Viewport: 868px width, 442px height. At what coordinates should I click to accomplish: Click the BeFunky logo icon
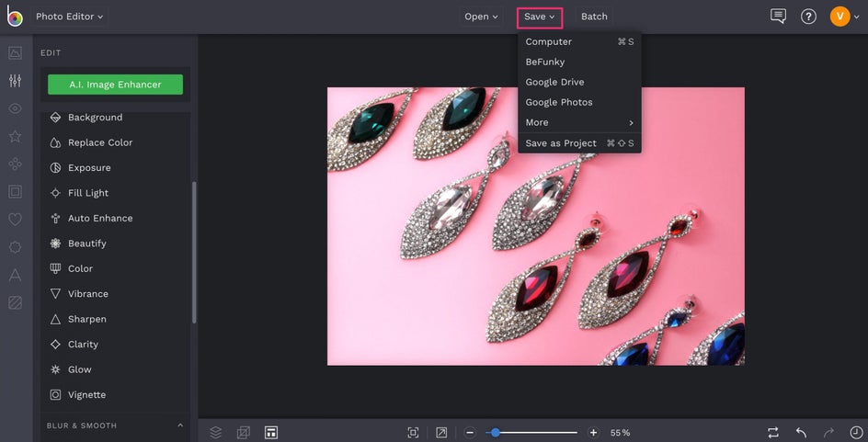click(15, 16)
